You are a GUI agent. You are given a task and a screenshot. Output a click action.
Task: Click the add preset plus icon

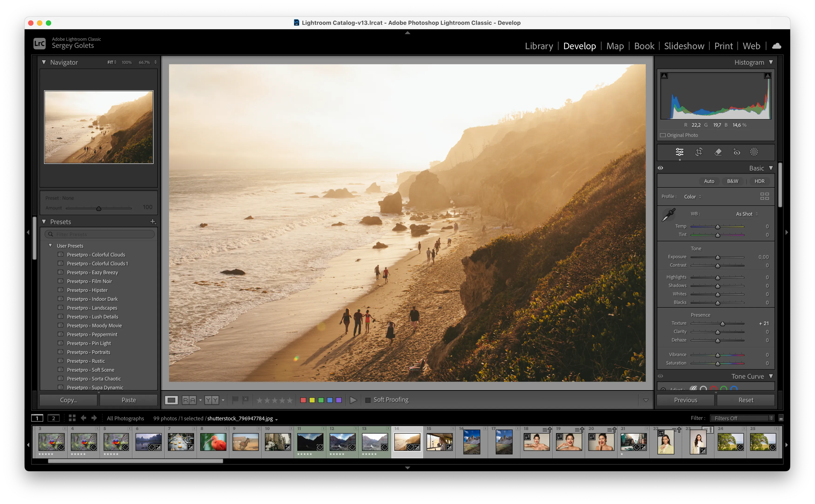(153, 221)
